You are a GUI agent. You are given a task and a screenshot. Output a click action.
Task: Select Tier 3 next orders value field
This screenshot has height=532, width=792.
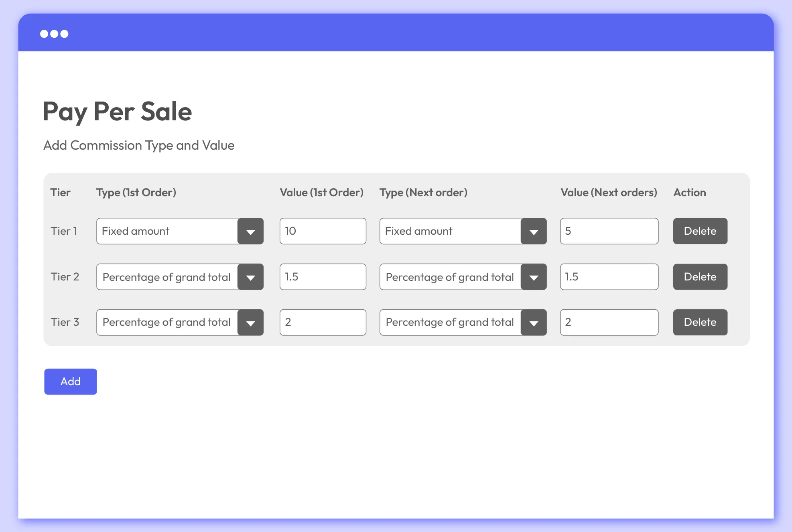609,323
